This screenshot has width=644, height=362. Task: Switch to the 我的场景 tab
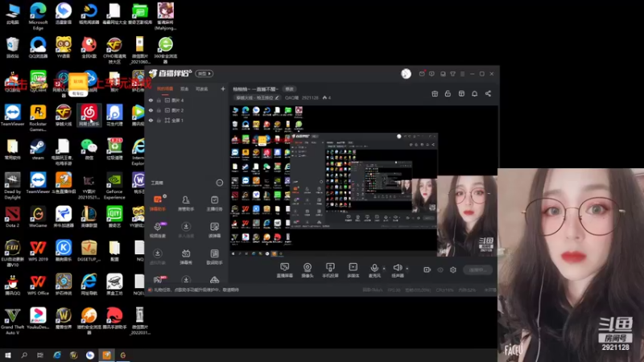[x=165, y=88]
